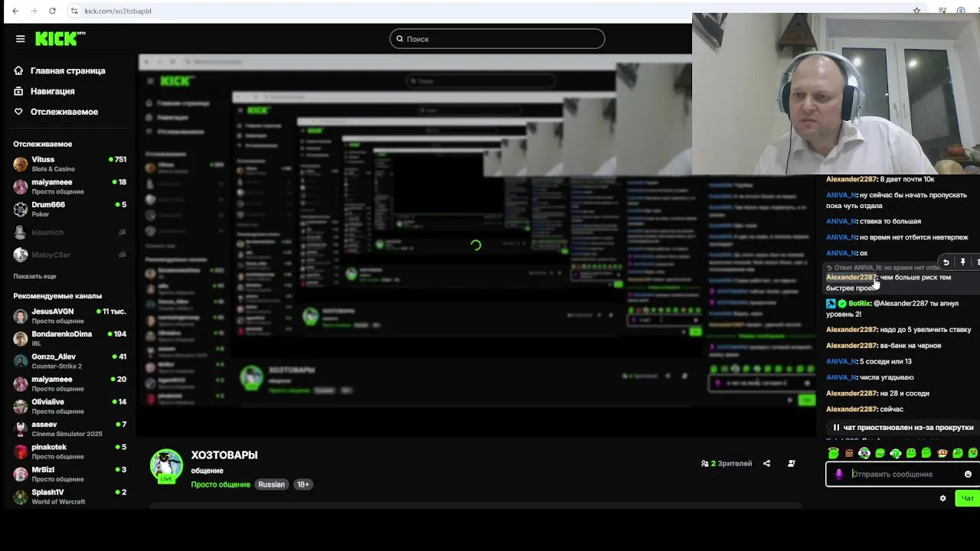The height and width of the screenshot is (551, 980).
Task: Open Просто общение category link under stream title
Action: tap(220, 484)
